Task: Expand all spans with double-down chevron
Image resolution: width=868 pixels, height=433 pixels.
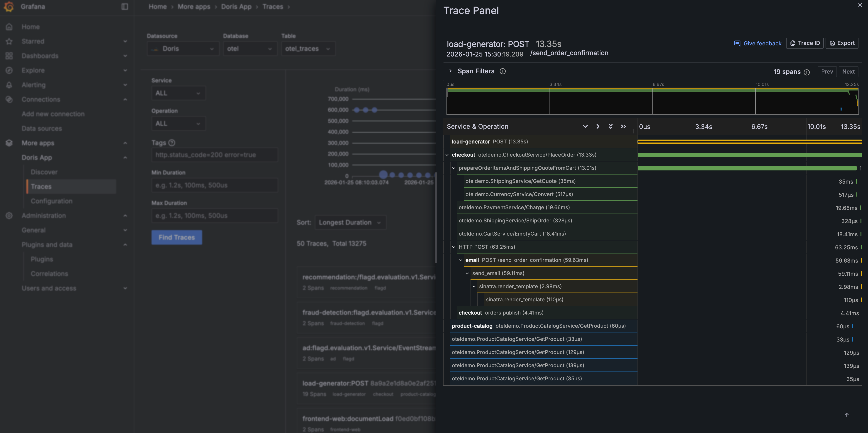Action: coord(611,126)
